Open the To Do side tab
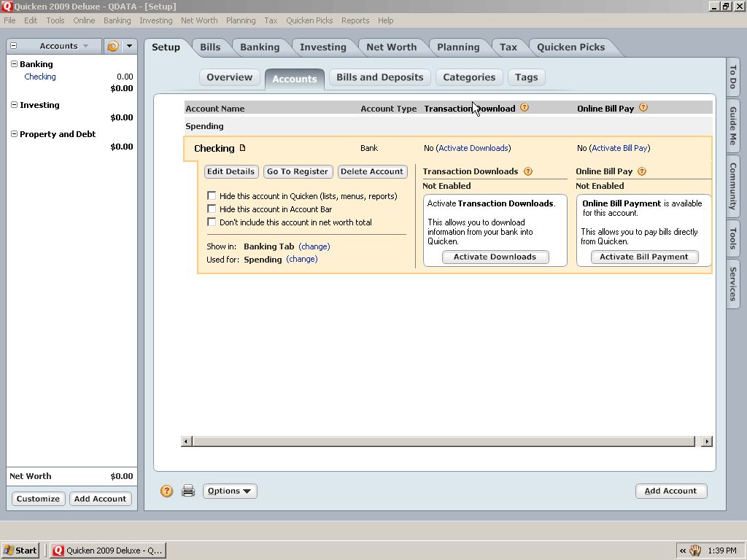This screenshot has height=560, width=747. coord(733,77)
